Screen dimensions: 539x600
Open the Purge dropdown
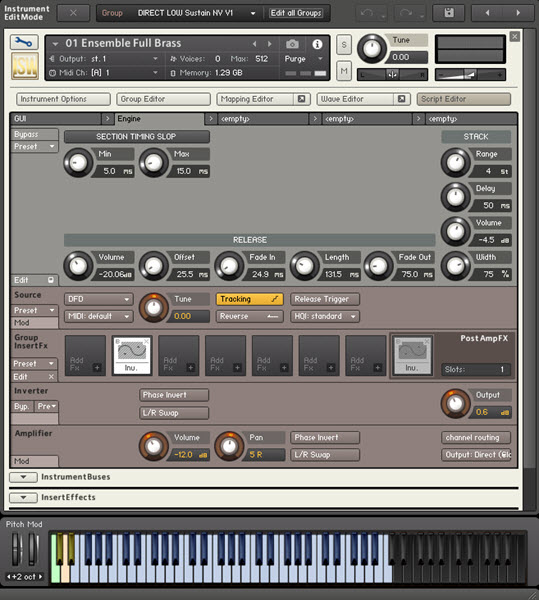click(304, 59)
